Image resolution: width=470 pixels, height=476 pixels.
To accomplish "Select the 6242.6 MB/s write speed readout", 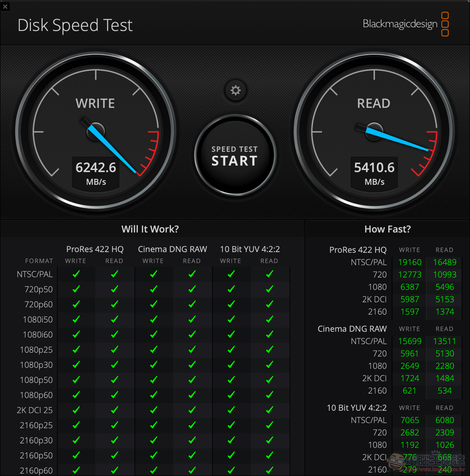I will tap(96, 168).
